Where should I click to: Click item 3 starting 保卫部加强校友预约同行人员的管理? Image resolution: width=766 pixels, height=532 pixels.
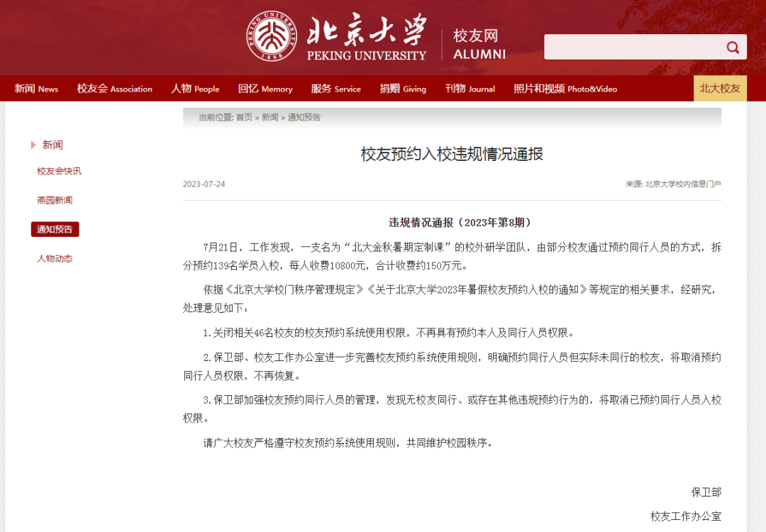pyautogui.click(x=452, y=409)
